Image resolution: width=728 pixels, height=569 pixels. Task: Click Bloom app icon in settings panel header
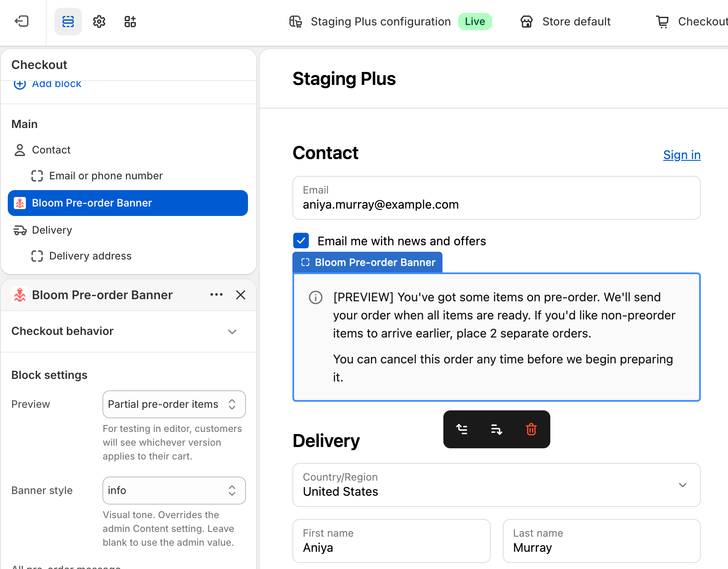pyautogui.click(x=20, y=295)
